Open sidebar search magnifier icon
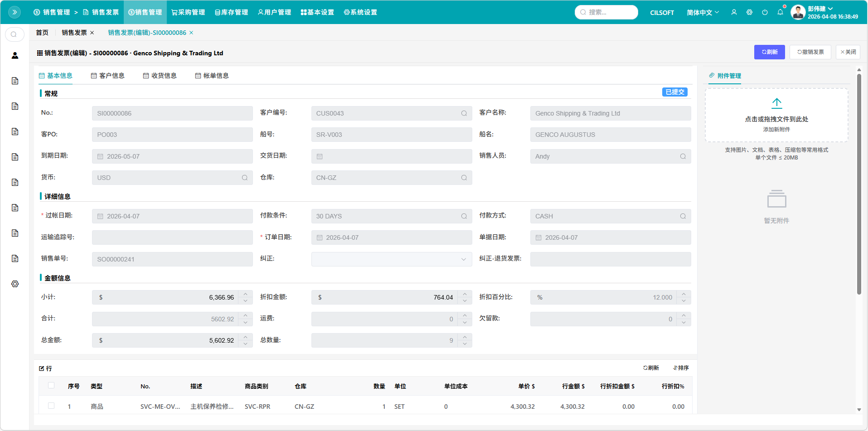Screen dimensions: 868x431 pyautogui.click(x=14, y=34)
